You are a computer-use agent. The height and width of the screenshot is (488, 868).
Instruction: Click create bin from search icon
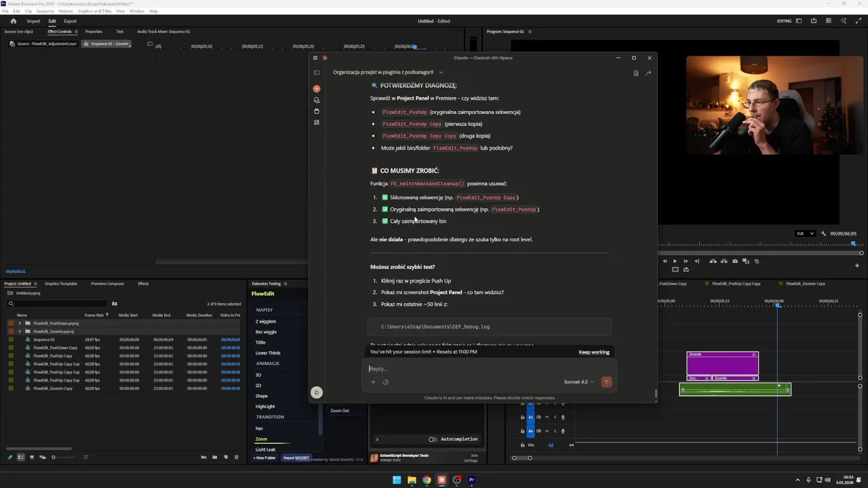click(x=115, y=304)
